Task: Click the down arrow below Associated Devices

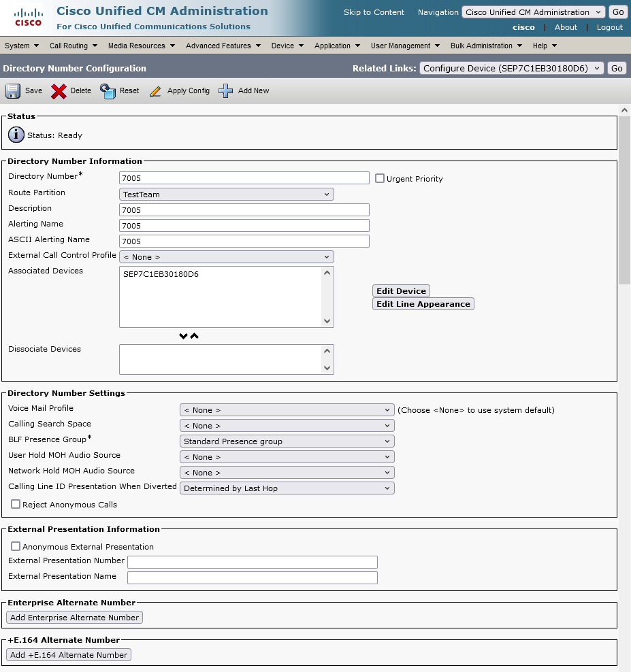Action: point(182,336)
